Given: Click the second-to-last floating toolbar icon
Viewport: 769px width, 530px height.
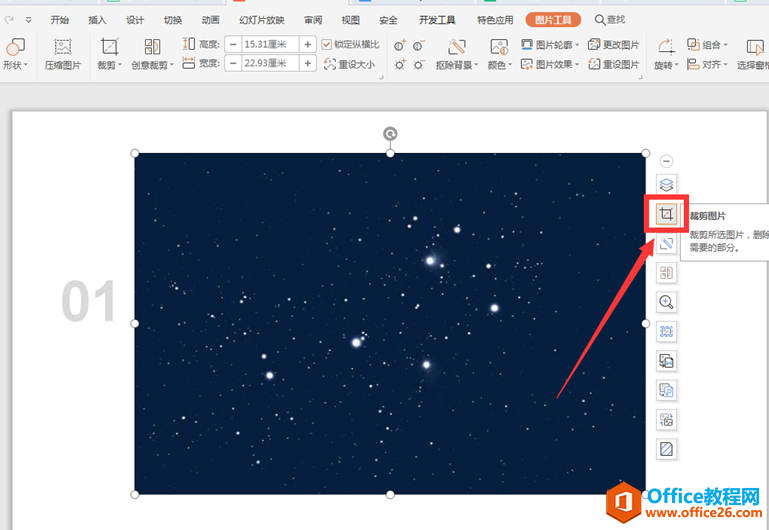Looking at the screenshot, I should click(x=666, y=420).
